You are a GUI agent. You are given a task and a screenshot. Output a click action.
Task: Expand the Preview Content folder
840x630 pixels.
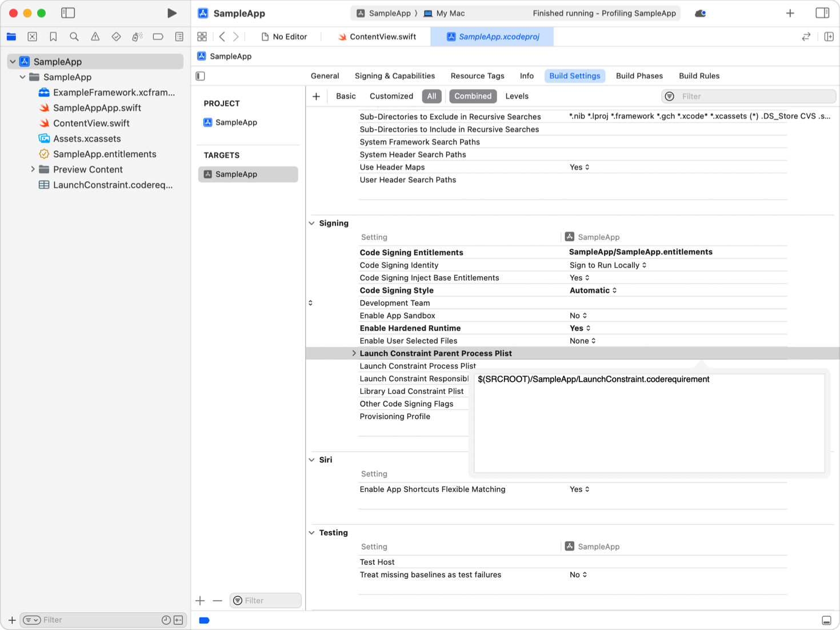(x=33, y=169)
